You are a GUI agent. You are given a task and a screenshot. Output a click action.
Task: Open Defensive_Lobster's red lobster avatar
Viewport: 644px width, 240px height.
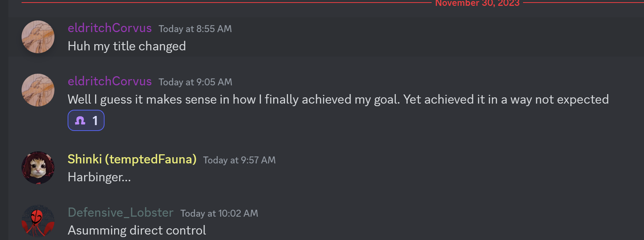point(38,221)
